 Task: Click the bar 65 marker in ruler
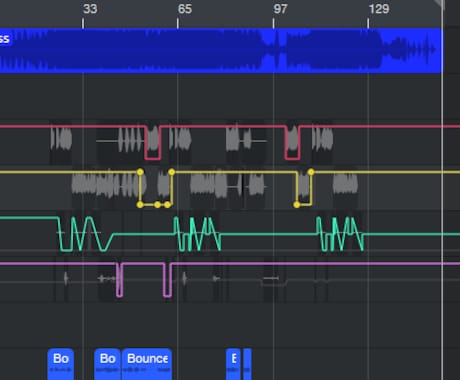pos(185,9)
